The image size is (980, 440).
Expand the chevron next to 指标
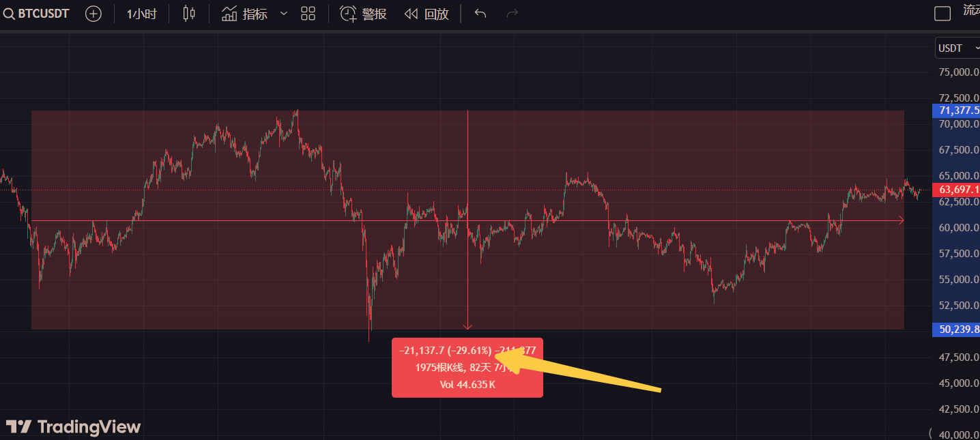point(284,14)
